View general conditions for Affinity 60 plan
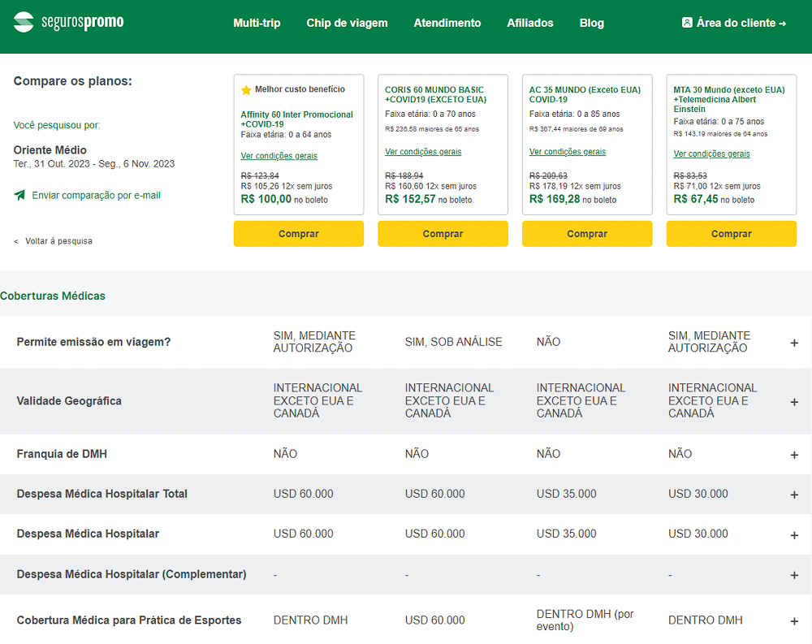The height and width of the screenshot is (644, 812). [279, 155]
